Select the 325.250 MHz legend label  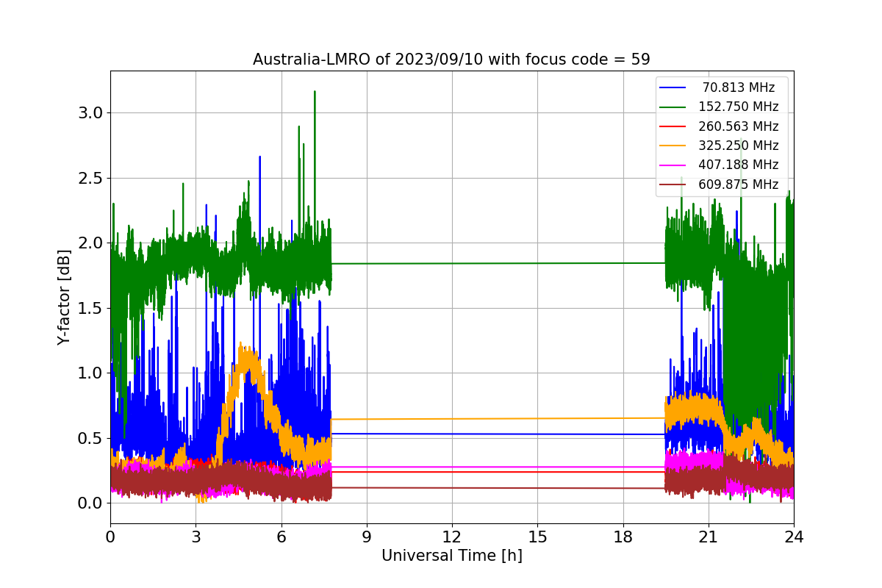739,146
